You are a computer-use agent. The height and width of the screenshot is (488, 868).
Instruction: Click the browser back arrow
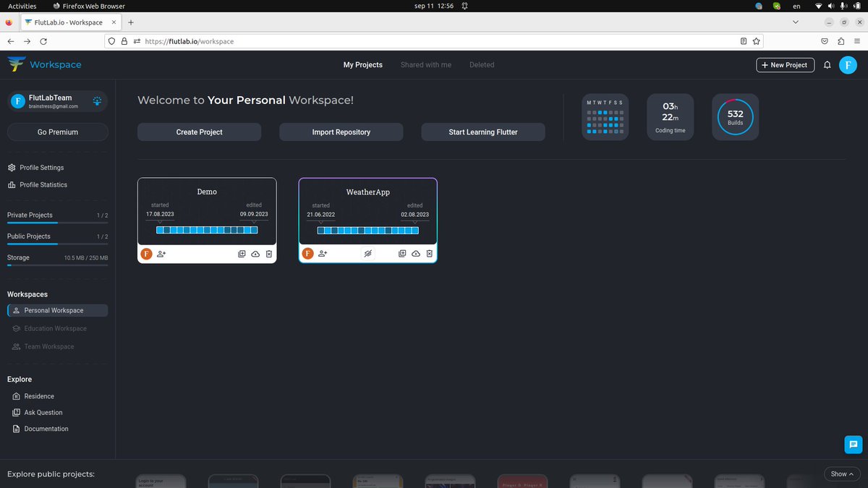10,41
